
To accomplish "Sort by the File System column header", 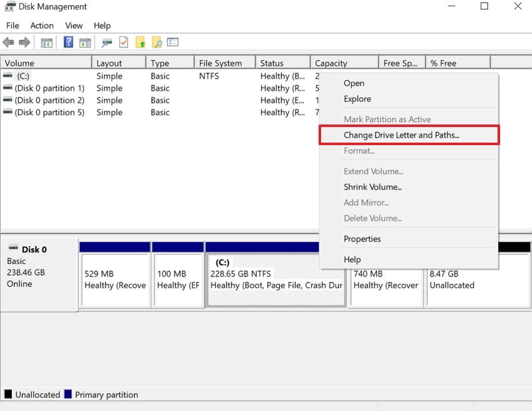I will pos(225,63).
